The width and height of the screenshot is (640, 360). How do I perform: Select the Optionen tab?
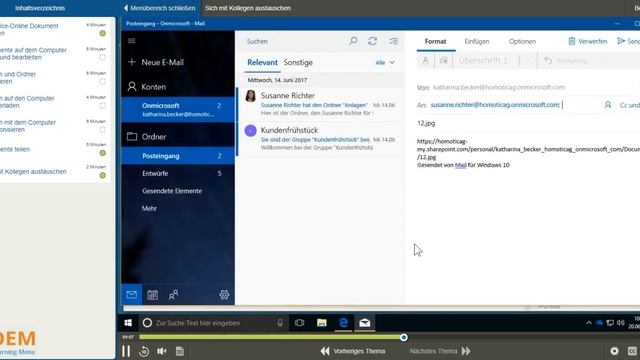point(522,42)
